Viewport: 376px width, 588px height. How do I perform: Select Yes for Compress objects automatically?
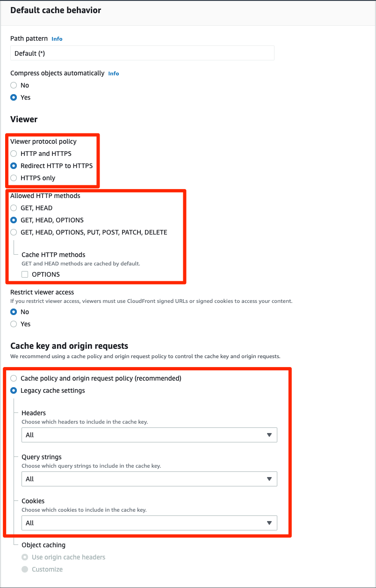(14, 97)
